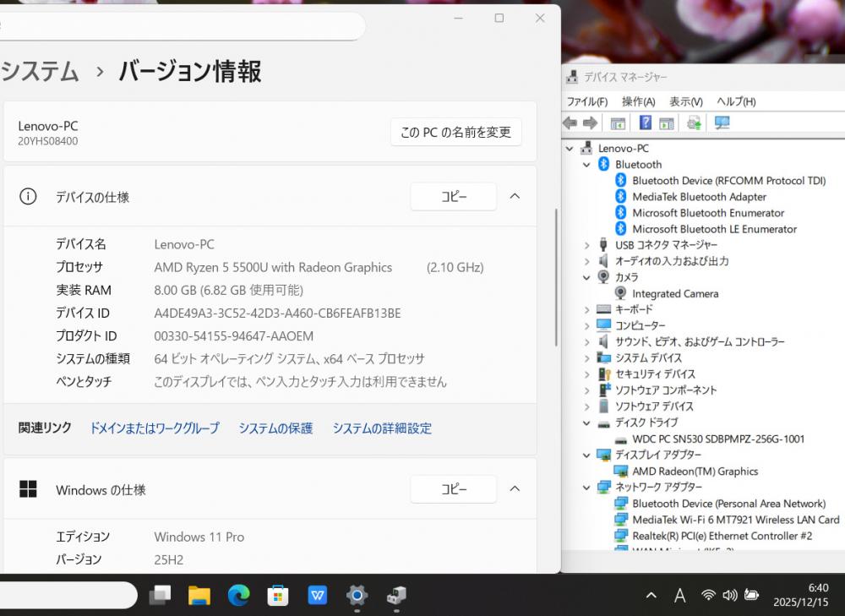Click the Settings page vertical scrollbar

click(555, 279)
